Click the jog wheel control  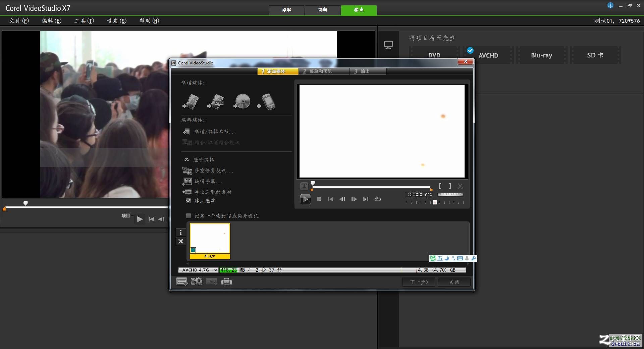point(450,195)
